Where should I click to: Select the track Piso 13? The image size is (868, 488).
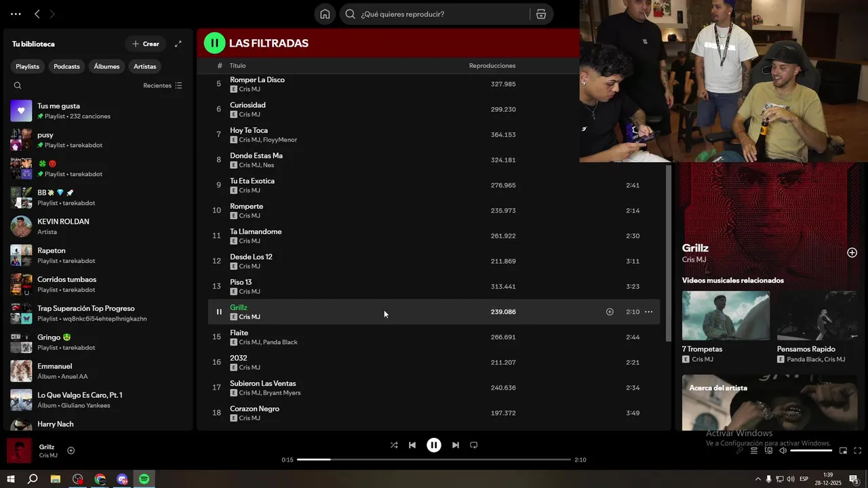pos(241,282)
